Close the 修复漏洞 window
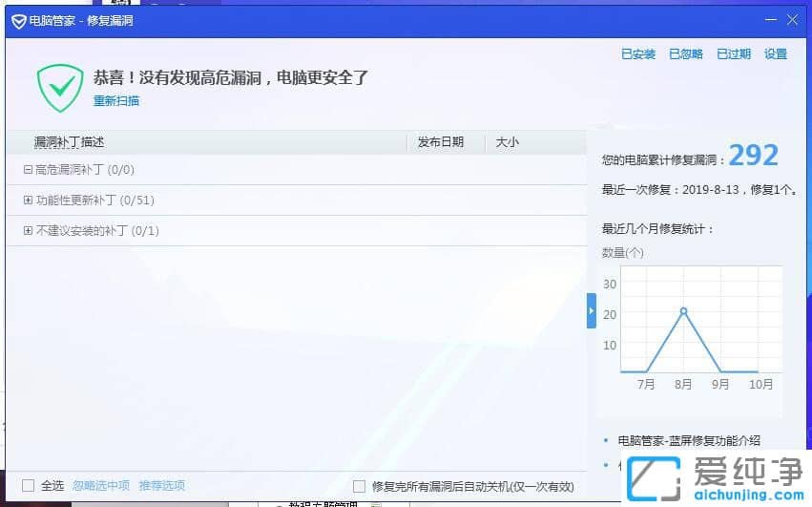Screen dimensions: 812x507 792,20
